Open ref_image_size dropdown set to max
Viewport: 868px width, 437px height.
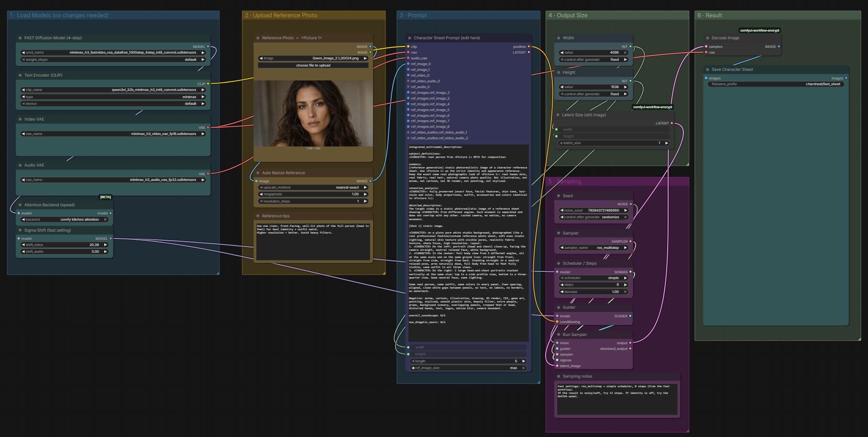click(x=468, y=368)
